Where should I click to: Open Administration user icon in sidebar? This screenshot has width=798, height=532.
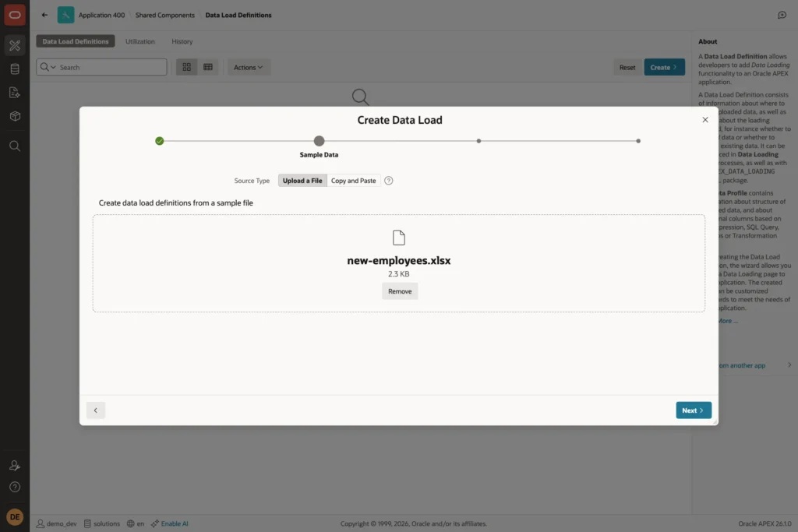pyautogui.click(x=15, y=465)
